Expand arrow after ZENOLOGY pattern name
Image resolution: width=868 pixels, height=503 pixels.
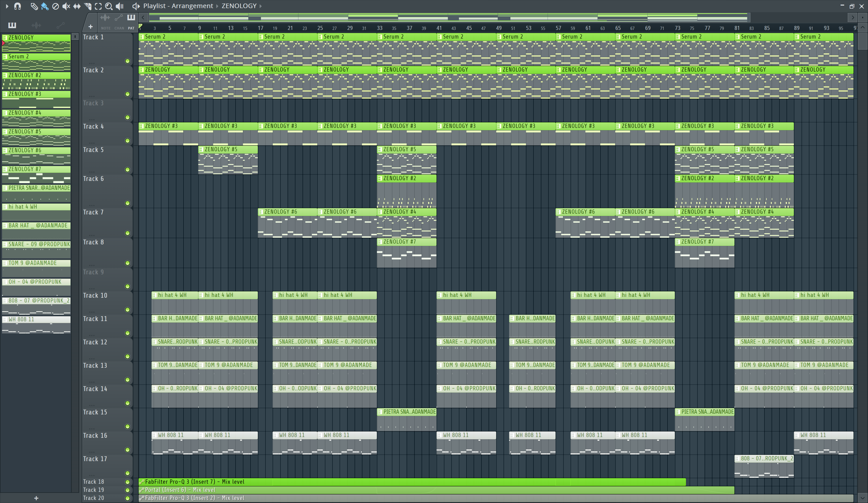tap(261, 6)
